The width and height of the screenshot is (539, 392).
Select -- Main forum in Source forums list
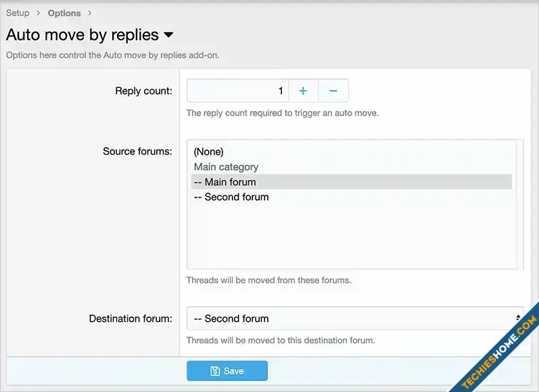tap(351, 182)
